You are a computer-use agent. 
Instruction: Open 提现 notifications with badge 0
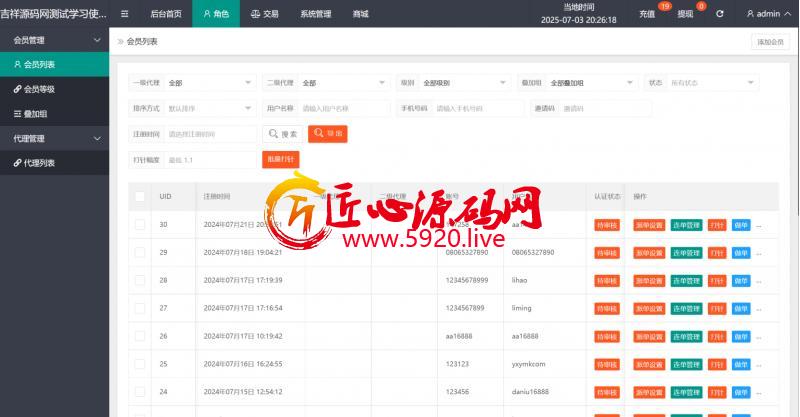(x=685, y=14)
